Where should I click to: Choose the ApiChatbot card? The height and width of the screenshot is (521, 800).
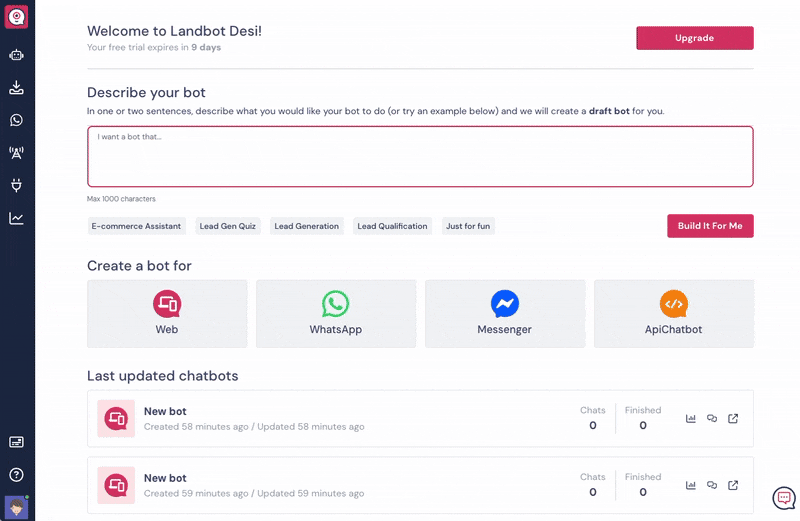tap(674, 313)
